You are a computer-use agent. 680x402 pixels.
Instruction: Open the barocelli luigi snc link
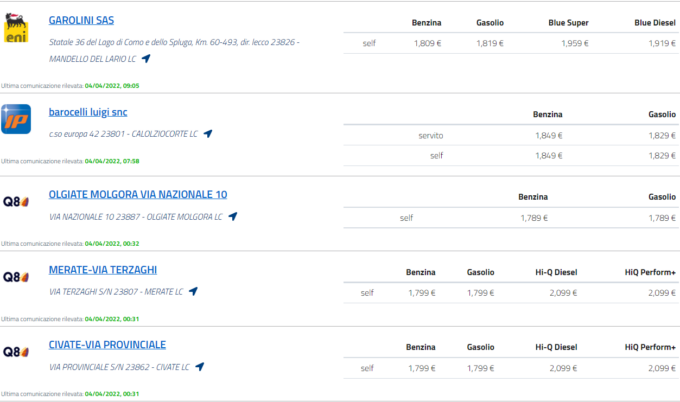tap(88, 111)
